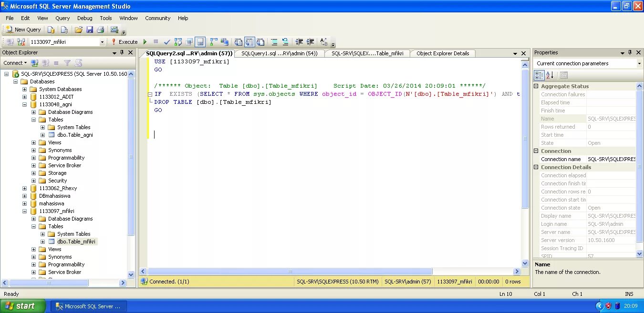Open Property Pages icon in Properties panel

coord(563,75)
